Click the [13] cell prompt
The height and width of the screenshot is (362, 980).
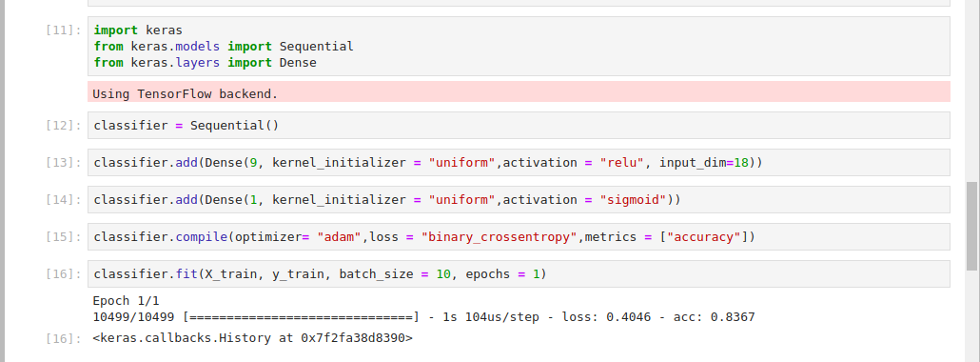tap(64, 163)
